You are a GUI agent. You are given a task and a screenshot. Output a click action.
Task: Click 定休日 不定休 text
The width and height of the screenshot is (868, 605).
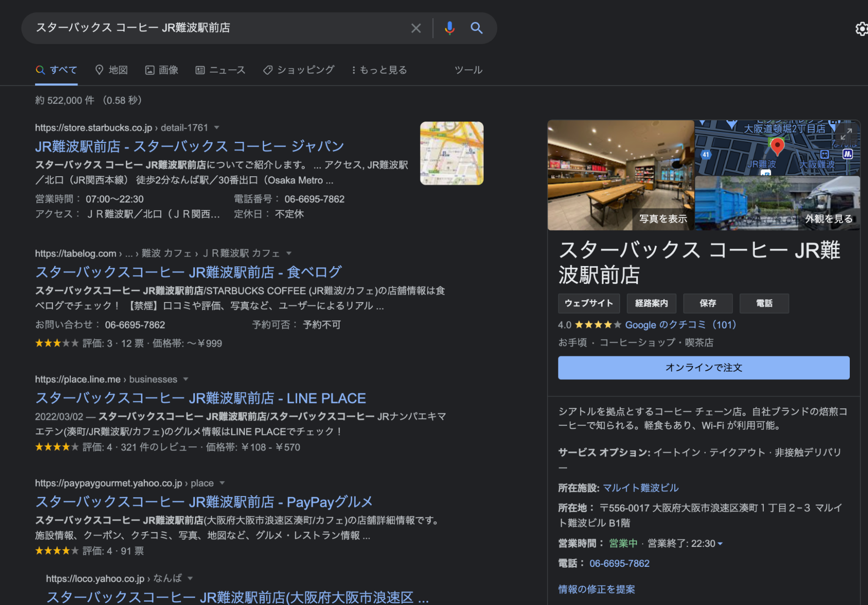tap(269, 214)
